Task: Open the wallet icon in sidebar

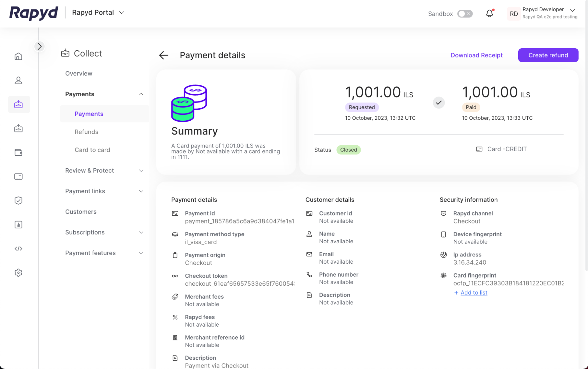Action: (18, 152)
